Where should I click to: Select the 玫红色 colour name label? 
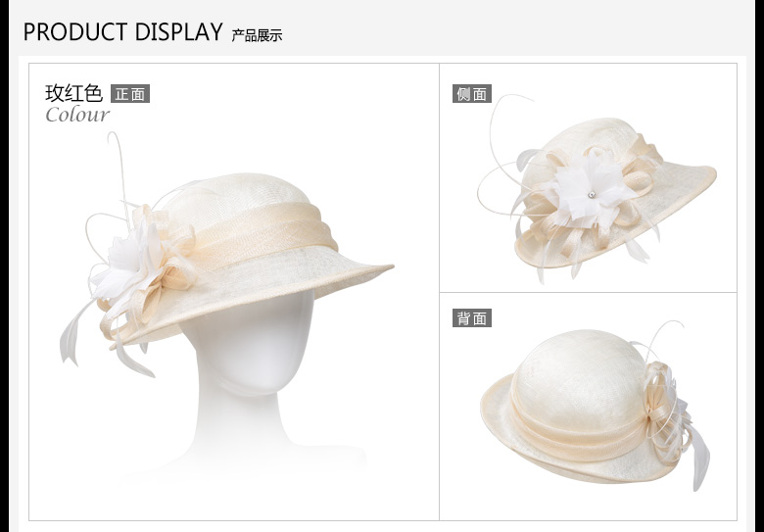(73, 94)
